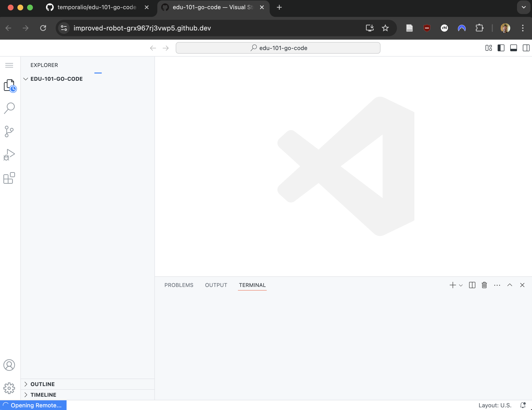The height and width of the screenshot is (410, 532).
Task: Open the new terminal launch profile dropdown
Action: [x=461, y=286]
